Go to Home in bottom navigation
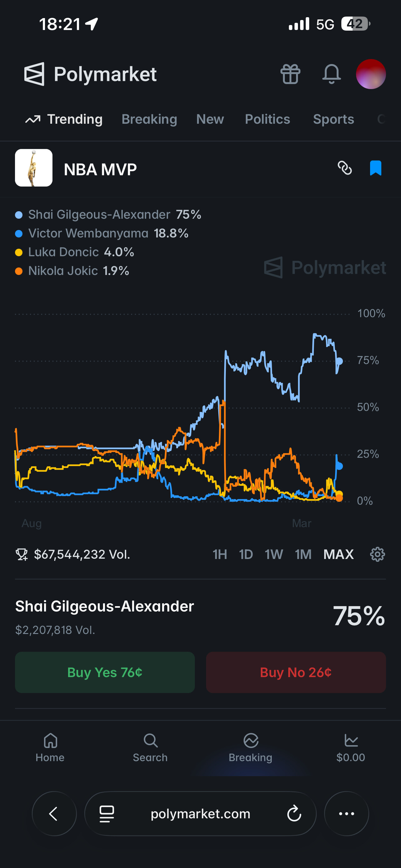401x868 pixels. pyautogui.click(x=50, y=747)
